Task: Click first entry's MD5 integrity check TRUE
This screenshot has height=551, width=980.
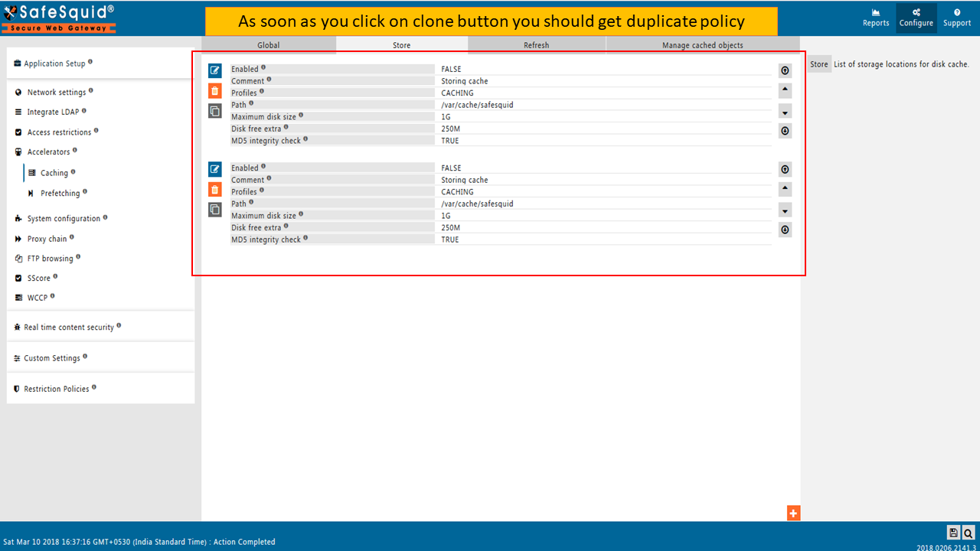Action: pos(449,141)
